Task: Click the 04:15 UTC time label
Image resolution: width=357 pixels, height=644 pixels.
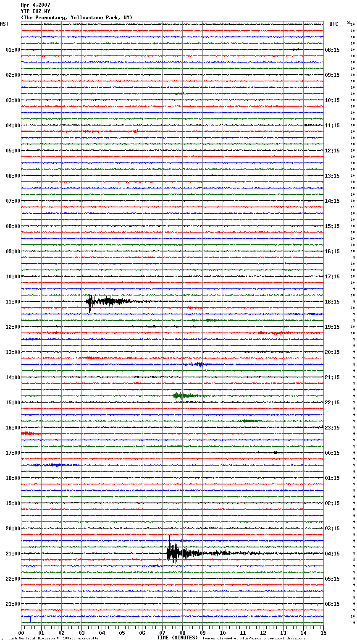Action: (332, 554)
